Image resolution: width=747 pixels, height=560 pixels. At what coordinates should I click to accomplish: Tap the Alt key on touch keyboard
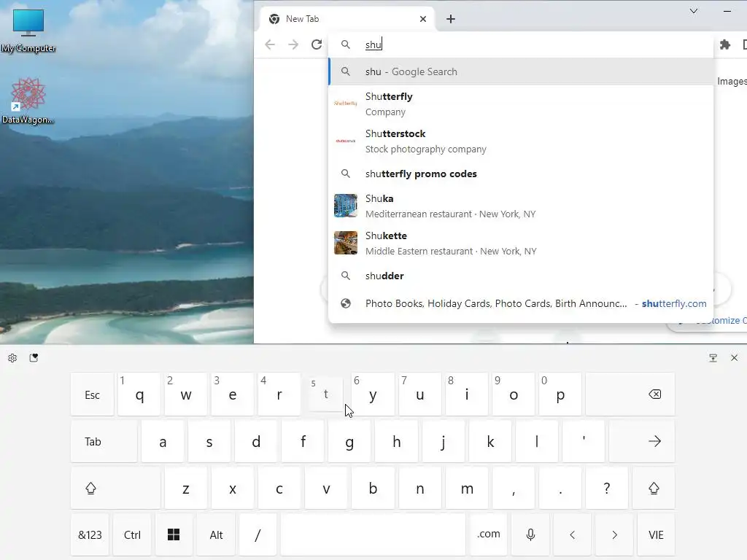point(216,534)
